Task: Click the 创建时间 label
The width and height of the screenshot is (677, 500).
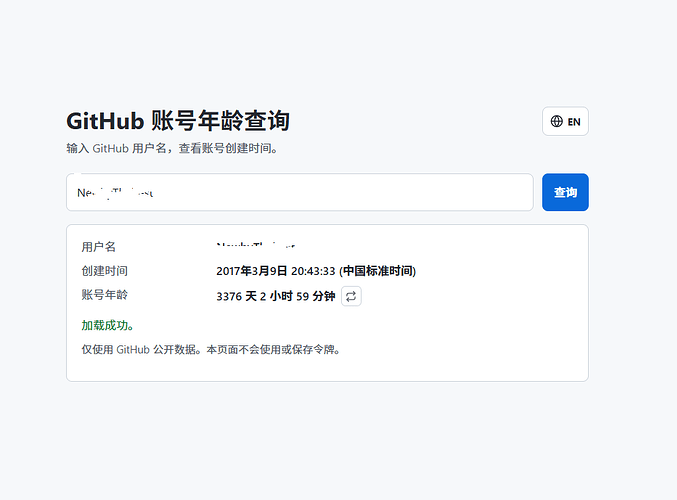Action: tap(104, 271)
